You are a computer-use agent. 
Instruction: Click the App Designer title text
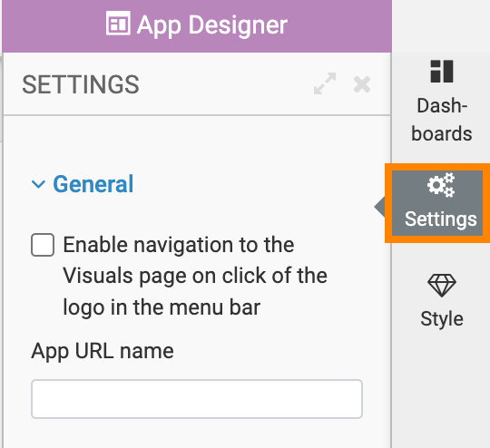coord(212,25)
